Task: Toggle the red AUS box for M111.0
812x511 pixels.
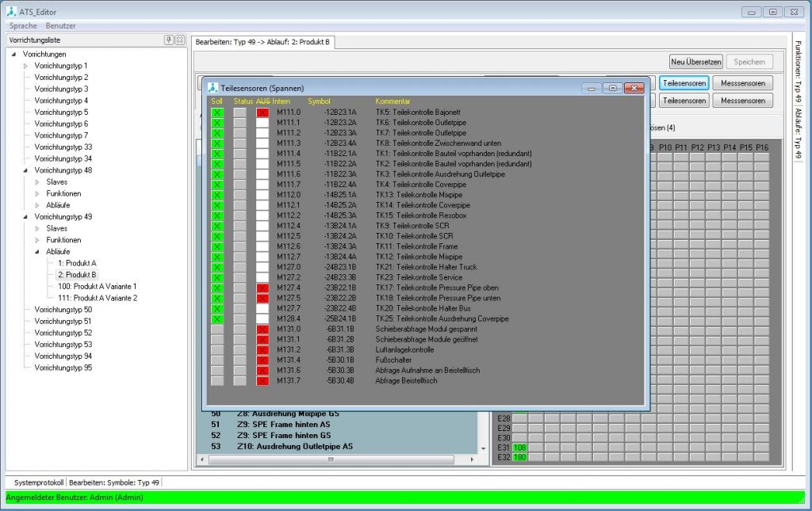Action: coord(262,112)
